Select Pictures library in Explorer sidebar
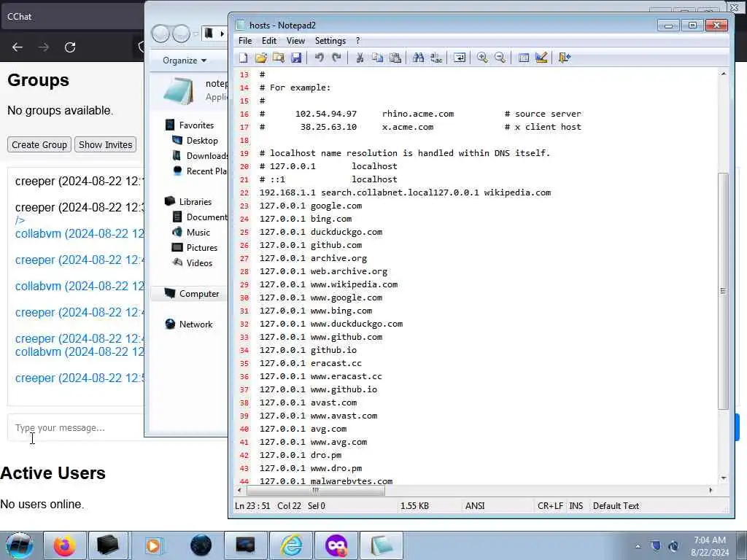 point(195,248)
